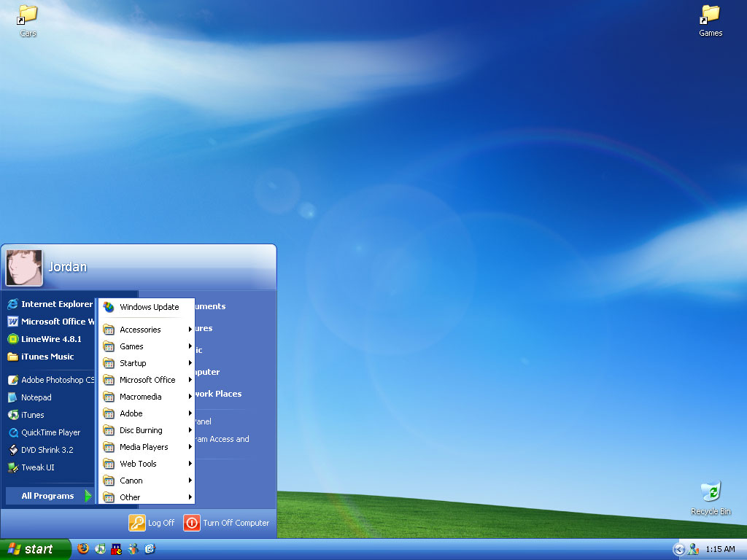Open MSN Messenger from Quick Launch
Screen dimensions: 747x560
(133, 549)
